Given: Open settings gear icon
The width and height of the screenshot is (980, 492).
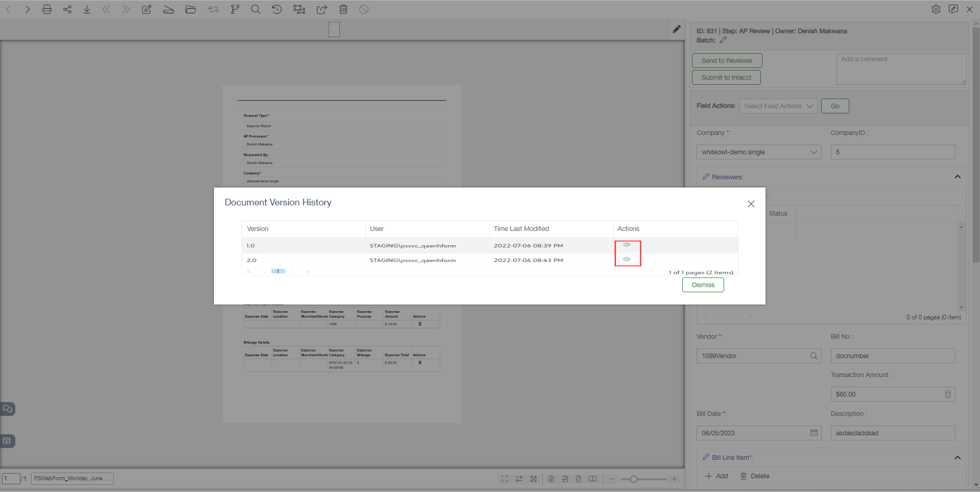Looking at the screenshot, I should (x=936, y=9).
